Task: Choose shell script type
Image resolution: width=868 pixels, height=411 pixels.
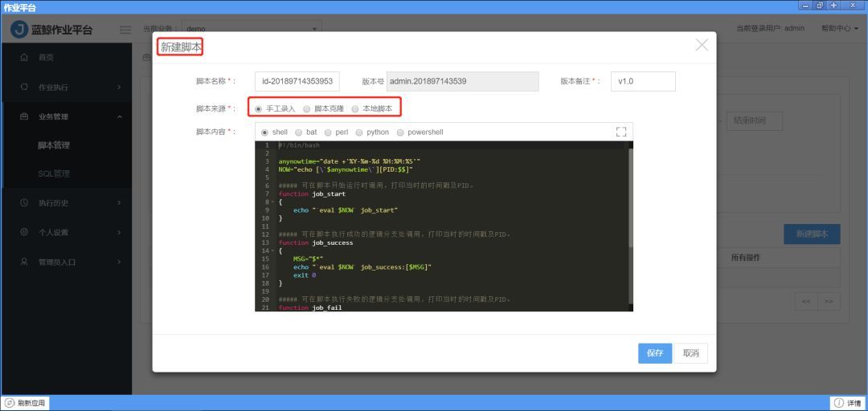Action: 264,132
